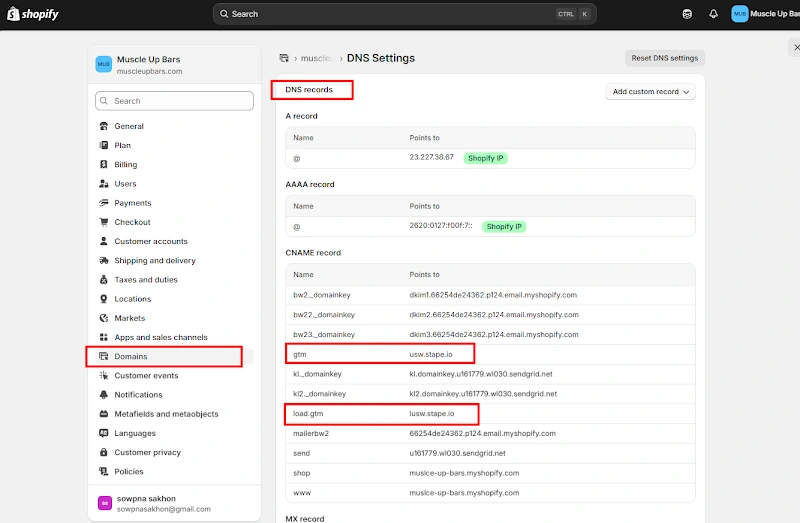Click the Payments icon in settings sidebar
Viewport: 800px width, 523px height.
pyautogui.click(x=104, y=203)
